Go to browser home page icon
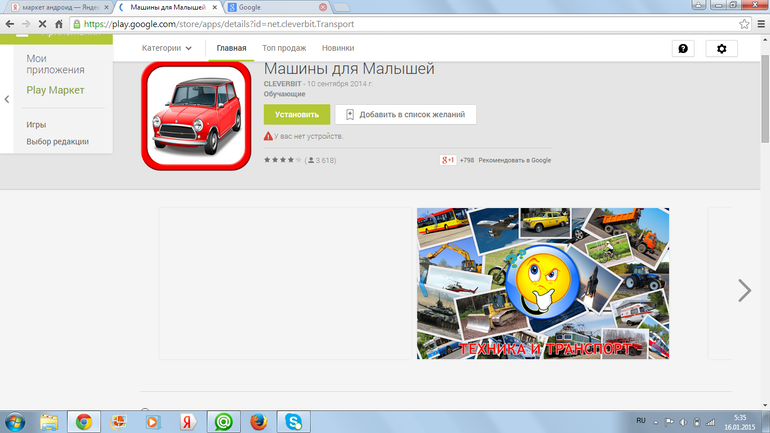 [60, 23]
